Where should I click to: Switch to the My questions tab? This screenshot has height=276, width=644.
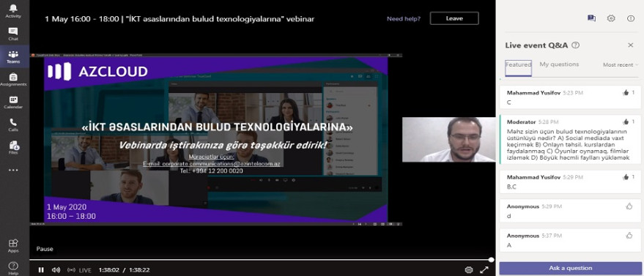pos(559,64)
